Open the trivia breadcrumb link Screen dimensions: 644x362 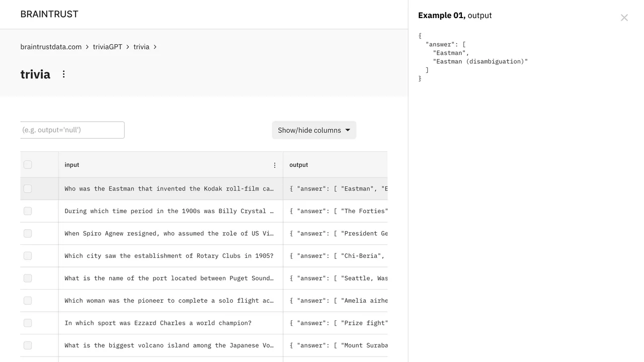(x=141, y=47)
